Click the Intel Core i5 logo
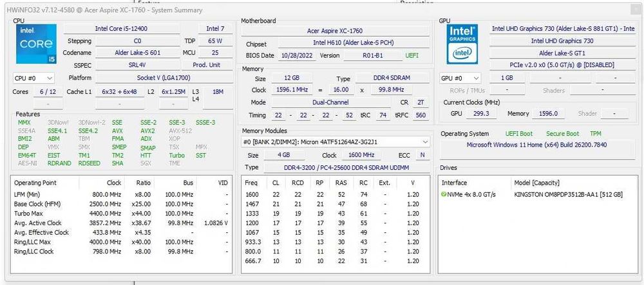 36,44
